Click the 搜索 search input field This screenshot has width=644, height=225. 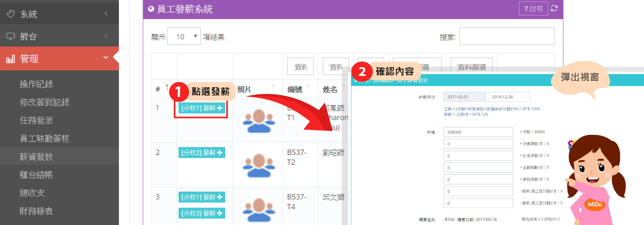(x=507, y=36)
